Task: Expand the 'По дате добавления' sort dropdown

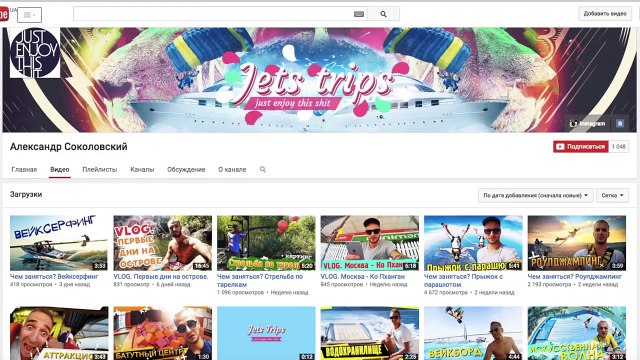Action: tap(536, 196)
